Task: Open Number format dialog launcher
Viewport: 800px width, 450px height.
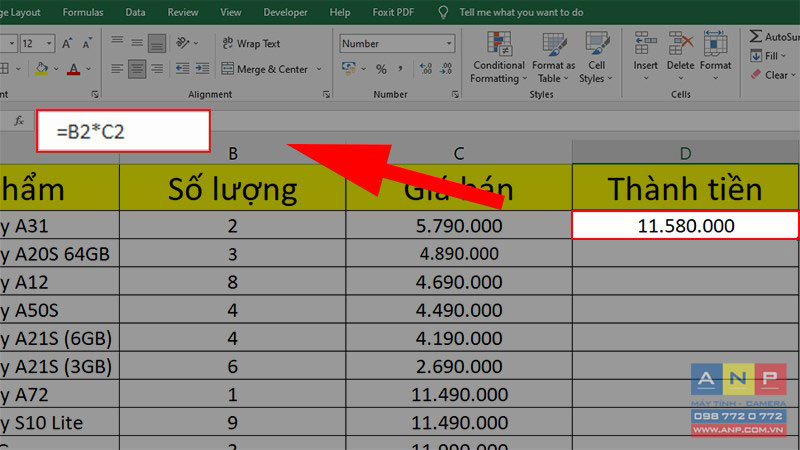Action: pos(455,94)
